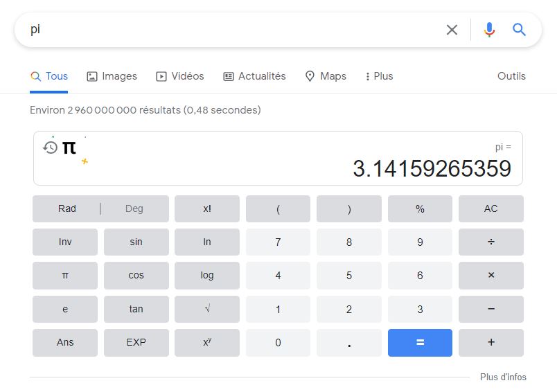This screenshot has height=392, width=557.
Task: Clear the search box with the X icon
Action: 452,30
